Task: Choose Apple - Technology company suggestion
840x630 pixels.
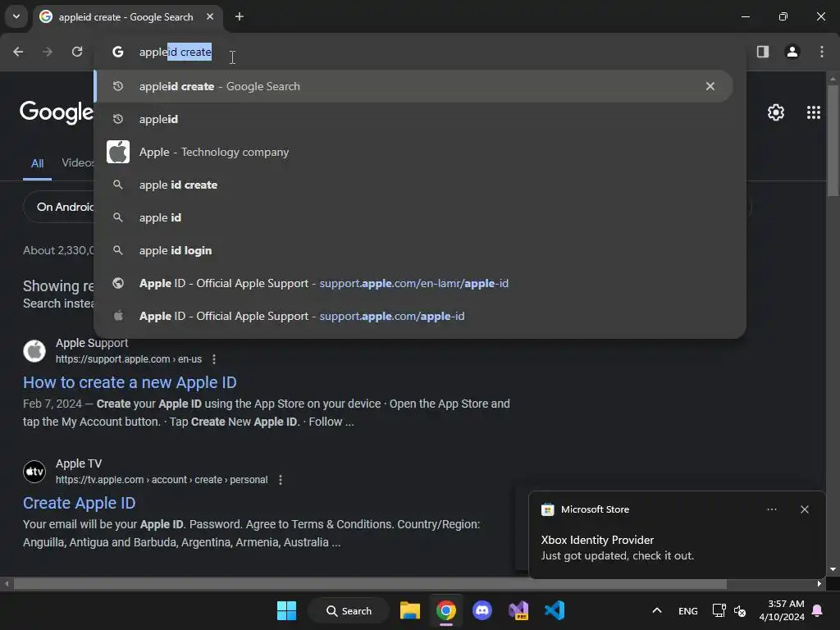Action: [413, 152]
